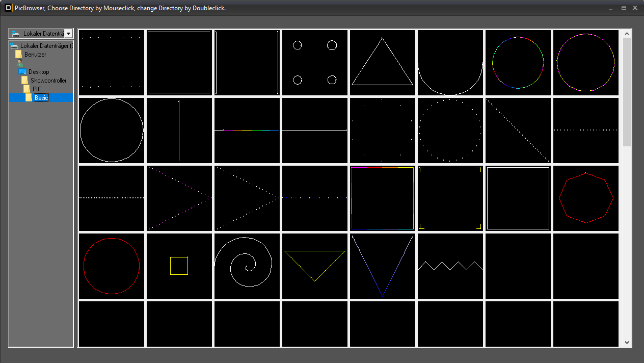Click the Basic folder icon
The width and height of the screenshot is (644, 363).
click(x=30, y=97)
